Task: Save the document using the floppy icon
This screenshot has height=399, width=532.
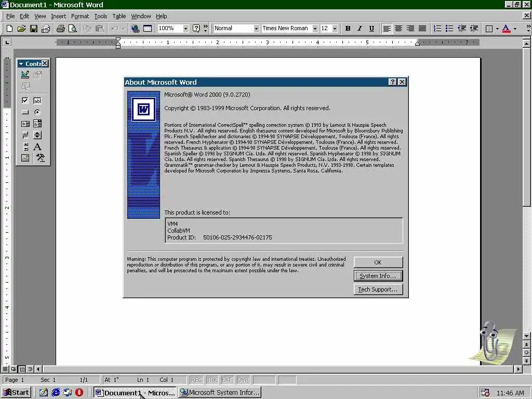Action: pos(34,29)
